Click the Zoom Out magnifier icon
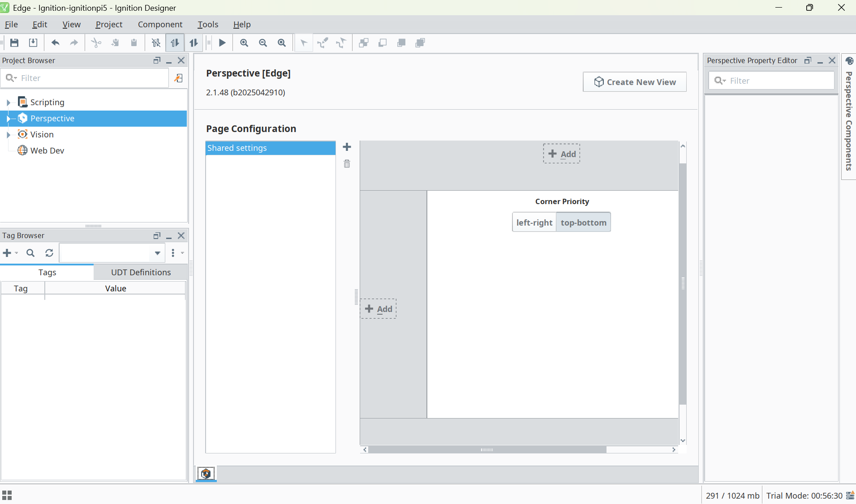Viewport: 856px width, 504px height. coord(263,43)
